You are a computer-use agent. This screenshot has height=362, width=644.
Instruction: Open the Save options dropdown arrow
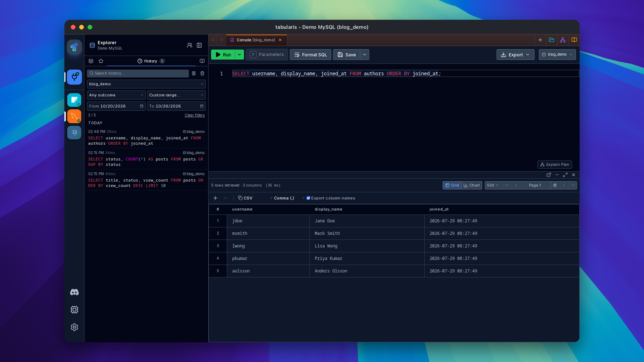tap(365, 55)
